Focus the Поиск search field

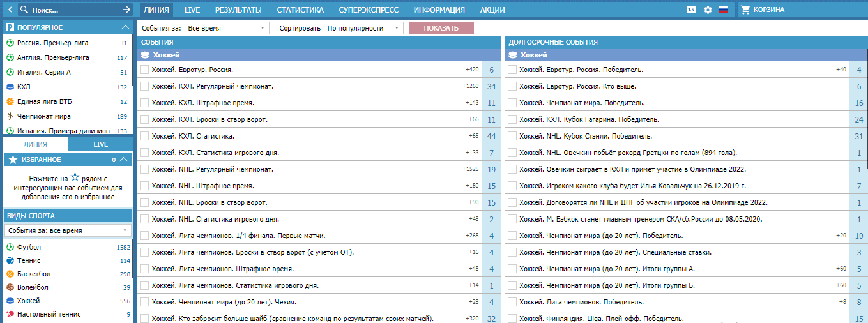pos(74,10)
